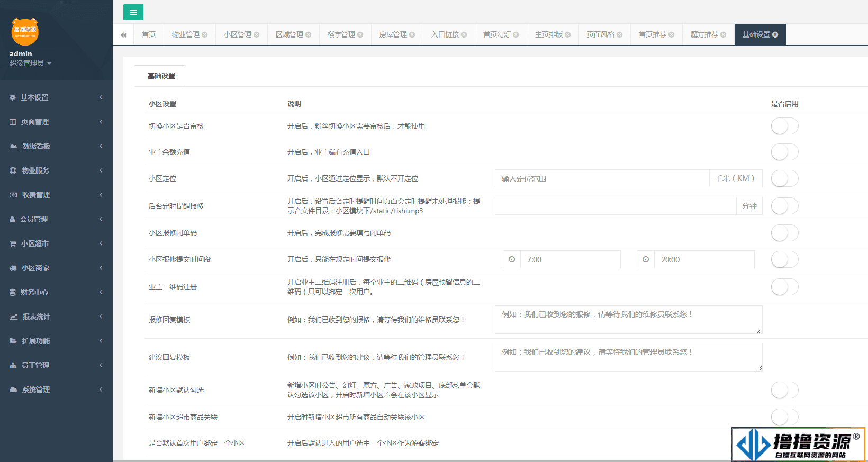This screenshot has width=868, height=462.
Task: Click the user icon beside 会员管理
Action: tap(12, 219)
